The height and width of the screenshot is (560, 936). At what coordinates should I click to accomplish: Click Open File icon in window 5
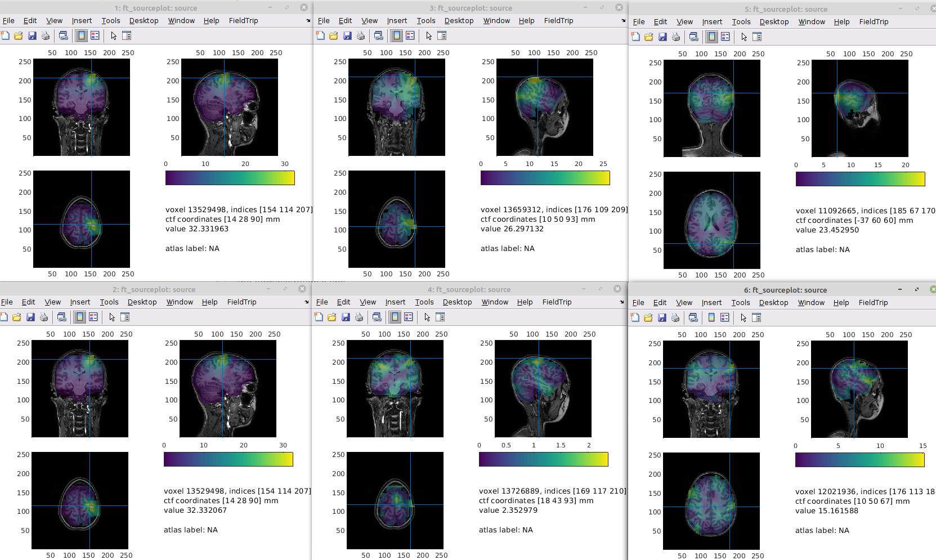tap(649, 37)
